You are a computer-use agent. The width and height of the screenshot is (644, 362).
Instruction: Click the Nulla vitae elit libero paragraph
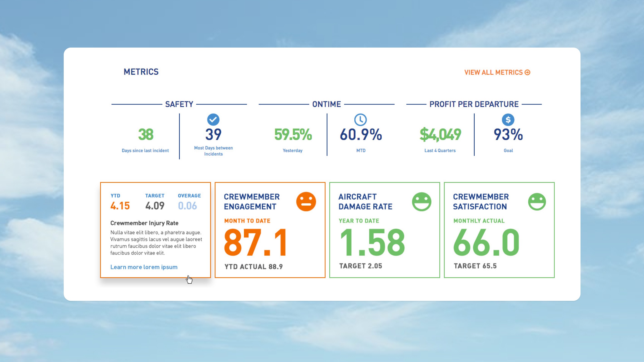pyautogui.click(x=156, y=243)
